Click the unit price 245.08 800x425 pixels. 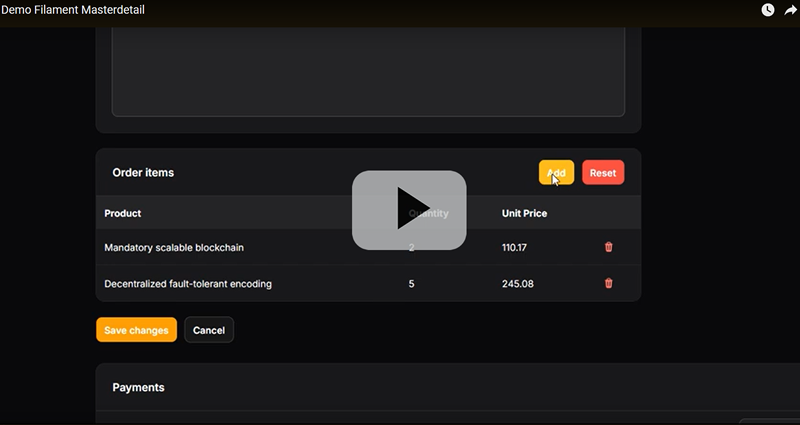[518, 284]
